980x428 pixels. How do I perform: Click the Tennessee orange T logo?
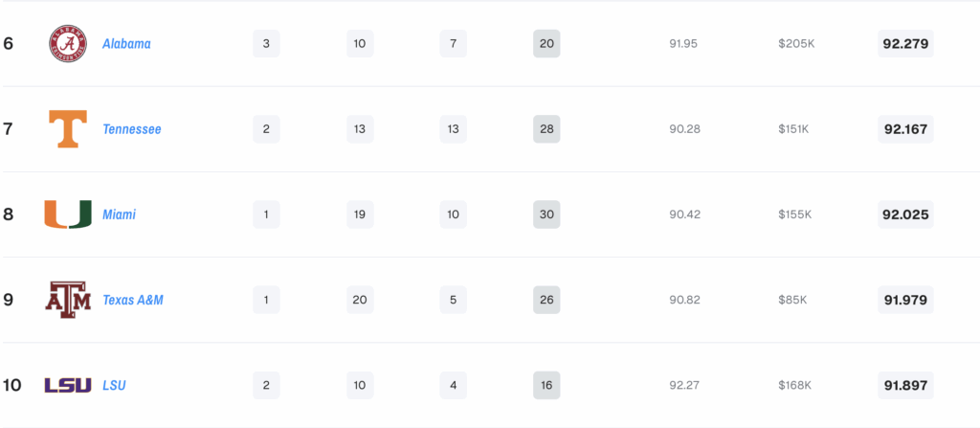point(68,129)
